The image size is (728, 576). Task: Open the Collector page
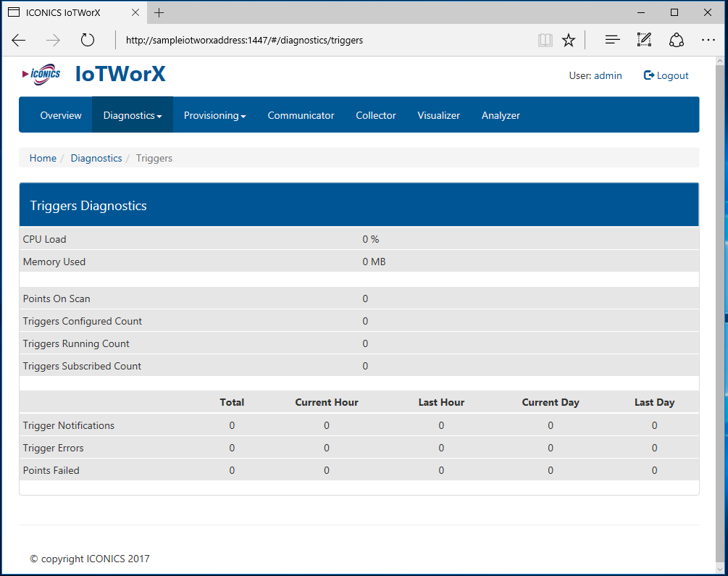[x=376, y=115]
